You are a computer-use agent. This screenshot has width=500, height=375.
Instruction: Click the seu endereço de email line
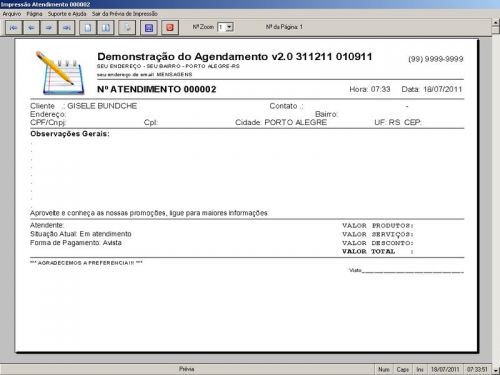[145, 75]
